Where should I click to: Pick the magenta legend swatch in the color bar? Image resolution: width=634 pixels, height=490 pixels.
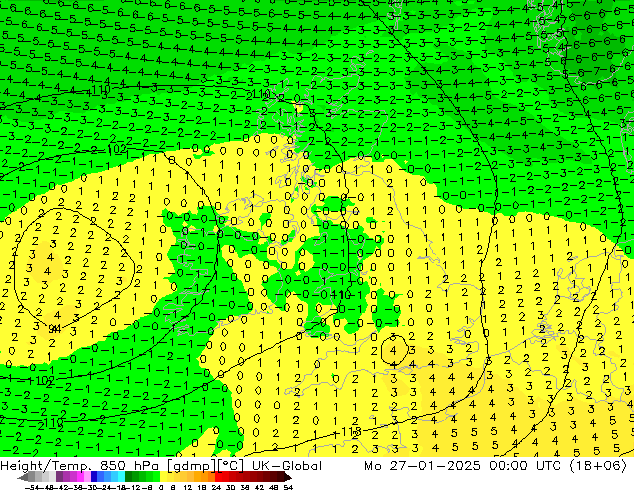80,476
